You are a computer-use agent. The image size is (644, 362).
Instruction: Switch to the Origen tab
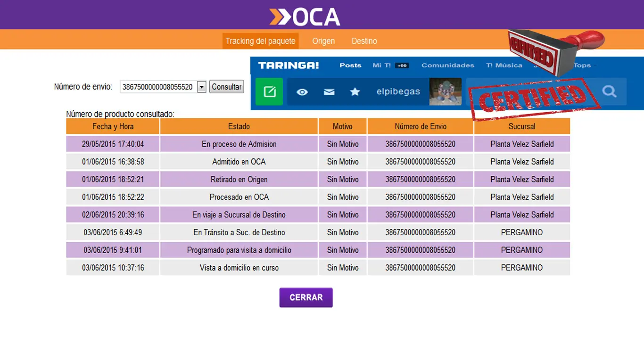click(323, 41)
